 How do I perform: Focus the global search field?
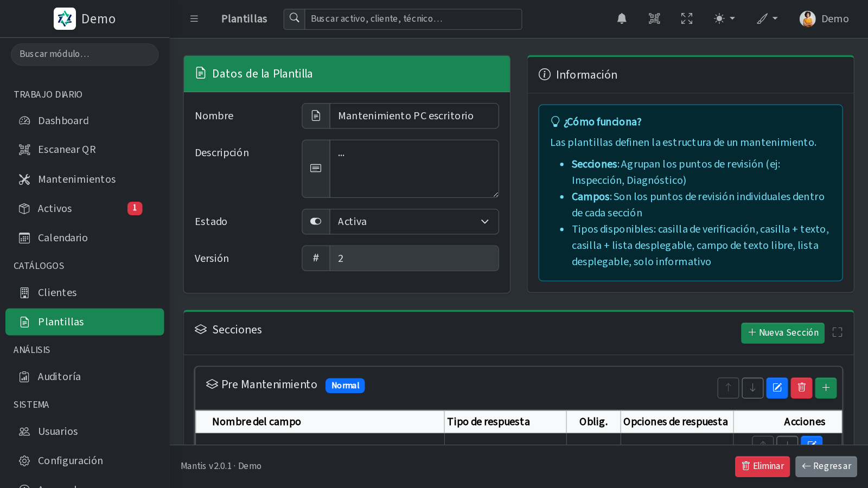pos(413,19)
